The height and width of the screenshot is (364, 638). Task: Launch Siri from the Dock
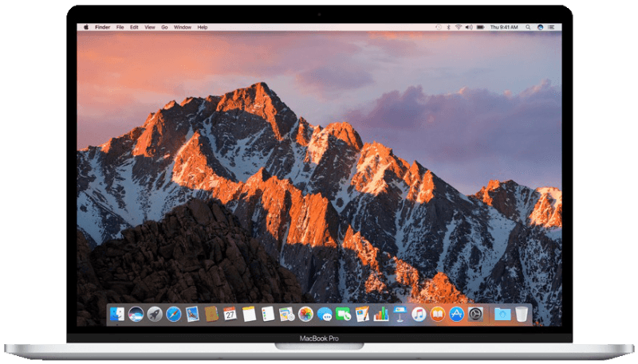136,315
